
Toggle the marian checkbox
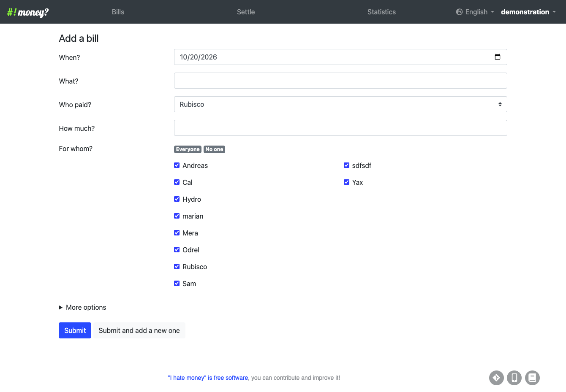pos(177,216)
